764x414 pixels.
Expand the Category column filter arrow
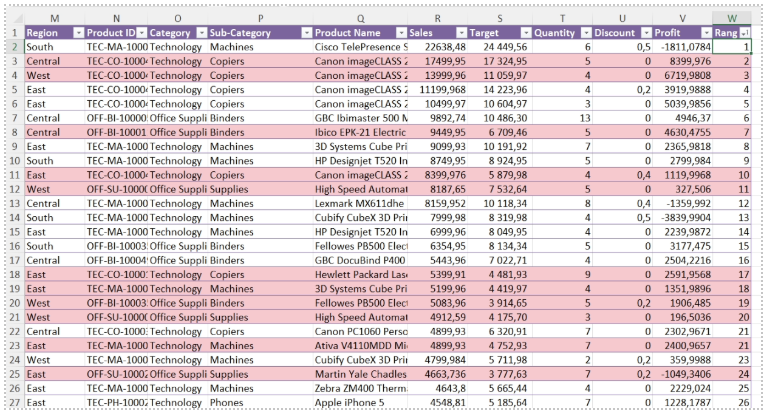point(201,33)
